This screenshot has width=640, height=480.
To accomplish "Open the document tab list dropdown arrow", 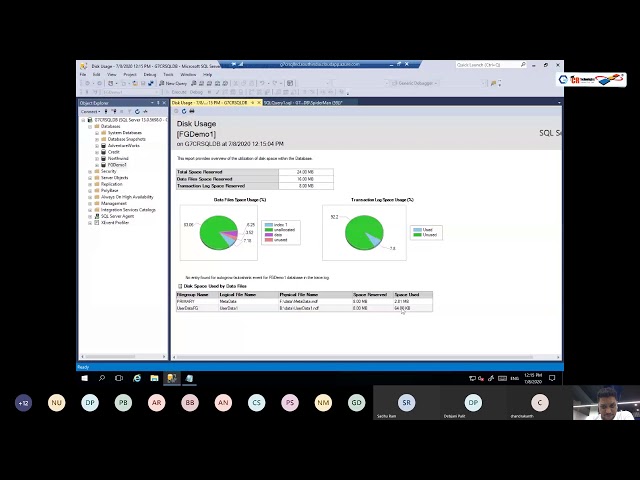I will tap(559, 103).
